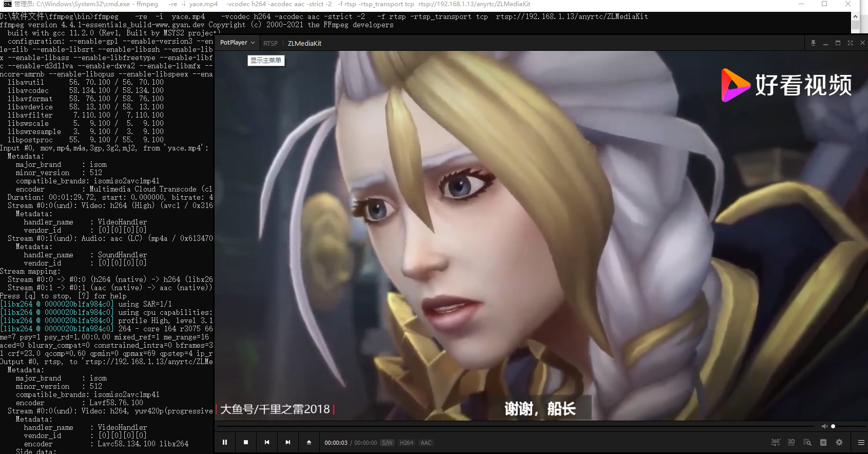The image size is (868, 454).
Task: Click the 'Stream mapping:' line in cmd
Action: (x=30, y=271)
